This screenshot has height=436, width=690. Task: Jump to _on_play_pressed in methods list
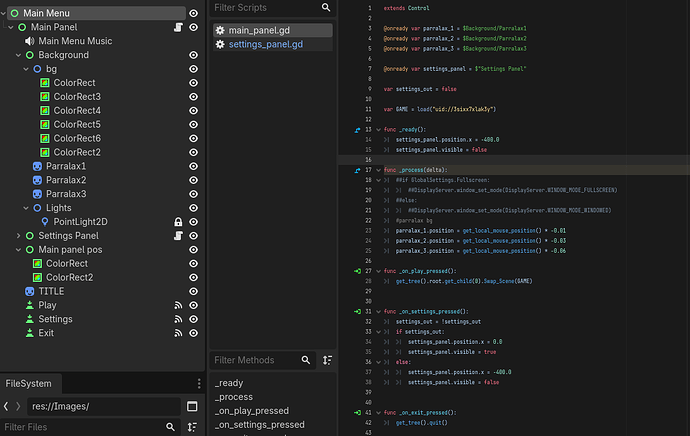[x=250, y=411]
